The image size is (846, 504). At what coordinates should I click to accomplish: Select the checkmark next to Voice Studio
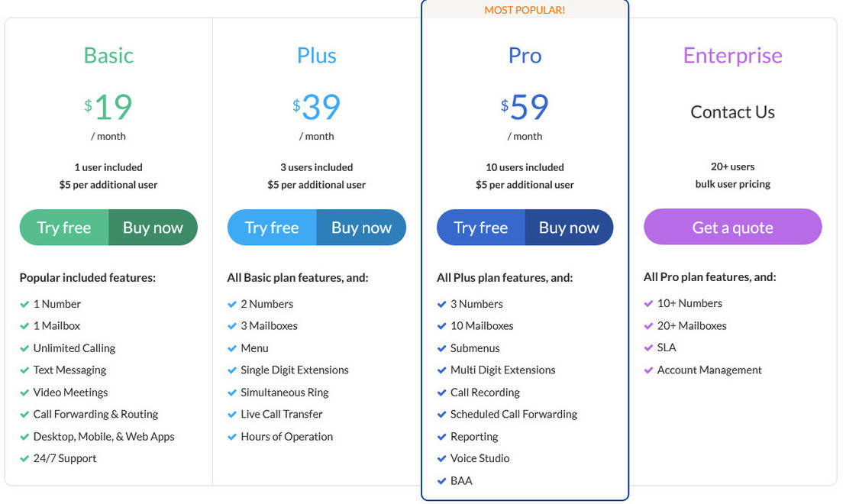[x=441, y=458]
